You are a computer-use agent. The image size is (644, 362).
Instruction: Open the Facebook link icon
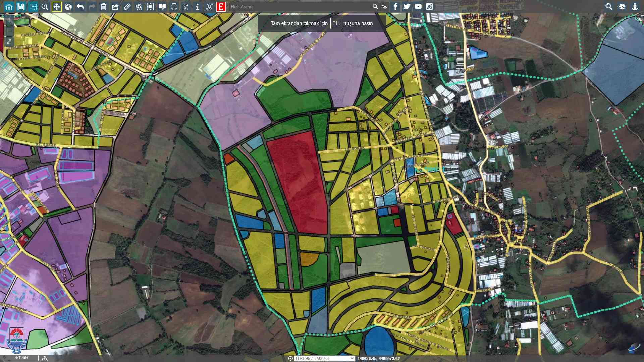(x=395, y=7)
